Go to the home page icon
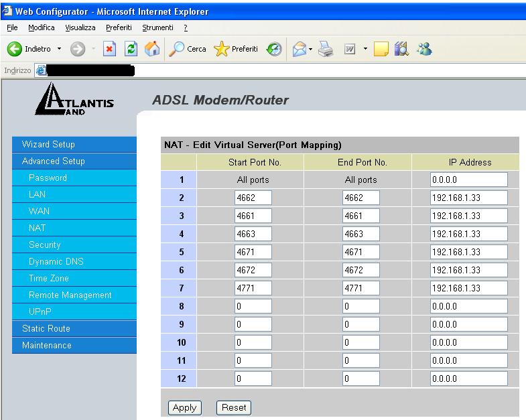The height and width of the screenshot is (420, 526). 152,49
